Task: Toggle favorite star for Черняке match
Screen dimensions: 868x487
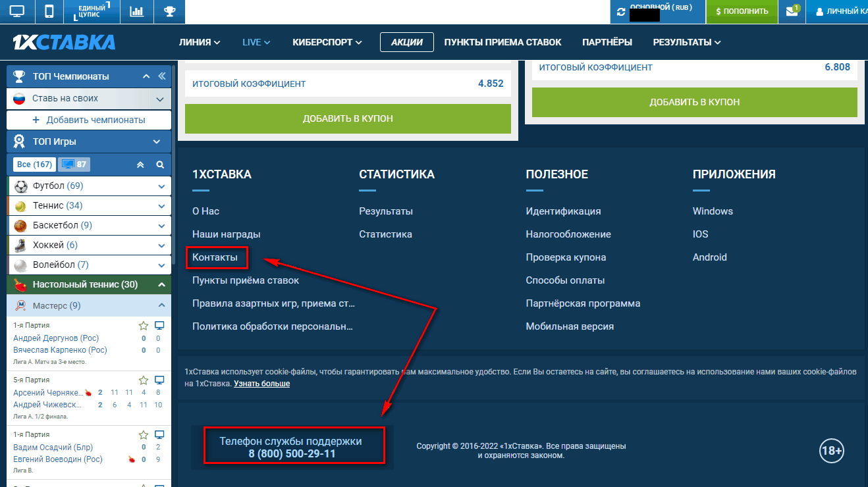Action: [x=143, y=380]
